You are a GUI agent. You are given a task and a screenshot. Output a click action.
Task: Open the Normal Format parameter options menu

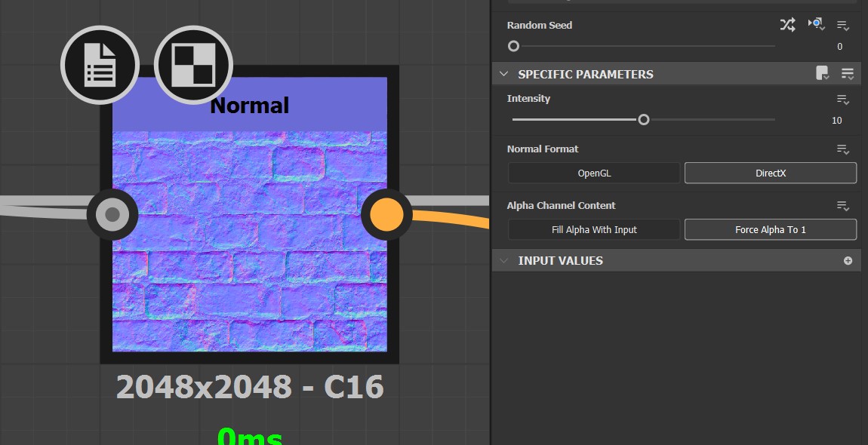pos(843,149)
